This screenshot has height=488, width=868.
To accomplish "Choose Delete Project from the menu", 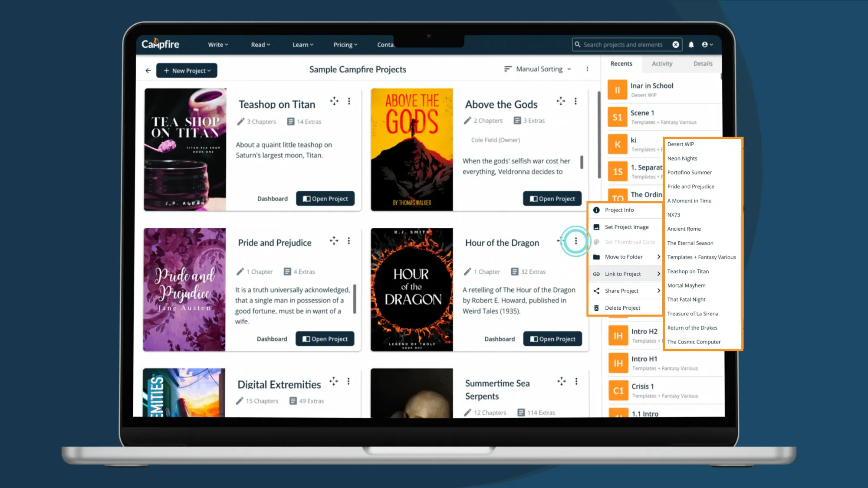I will click(x=625, y=308).
